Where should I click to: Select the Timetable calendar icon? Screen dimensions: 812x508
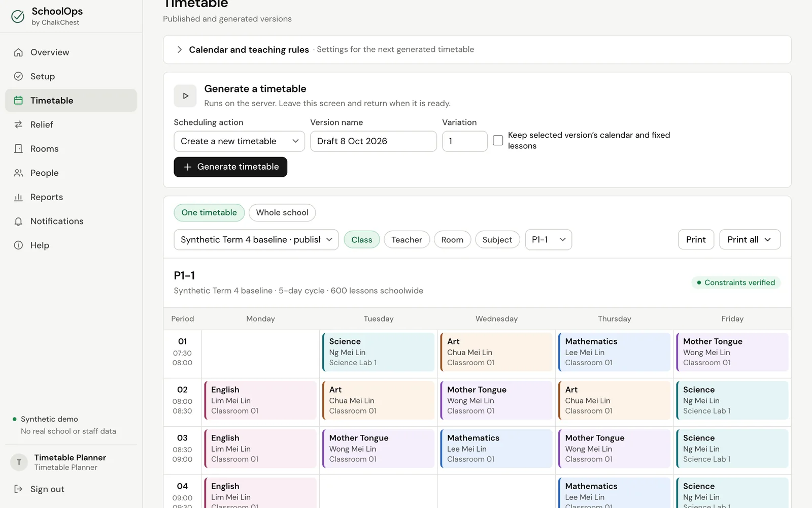(18, 101)
